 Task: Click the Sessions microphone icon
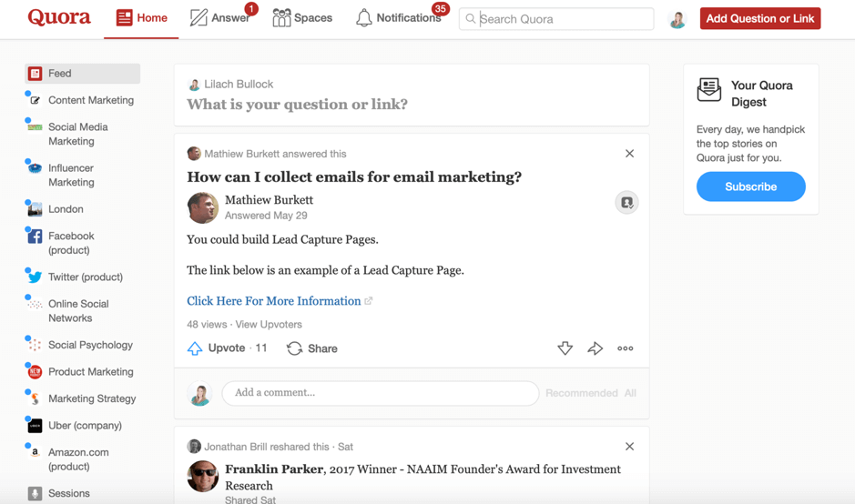[x=35, y=494]
